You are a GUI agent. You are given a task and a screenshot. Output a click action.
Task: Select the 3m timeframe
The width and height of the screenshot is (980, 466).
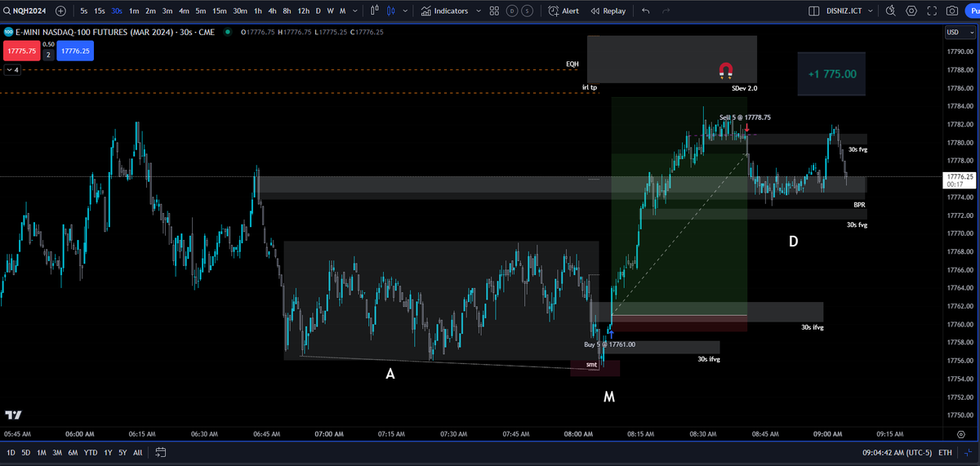[x=167, y=11]
